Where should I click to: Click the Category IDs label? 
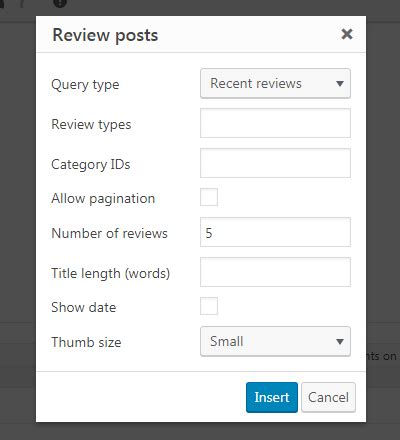(91, 164)
